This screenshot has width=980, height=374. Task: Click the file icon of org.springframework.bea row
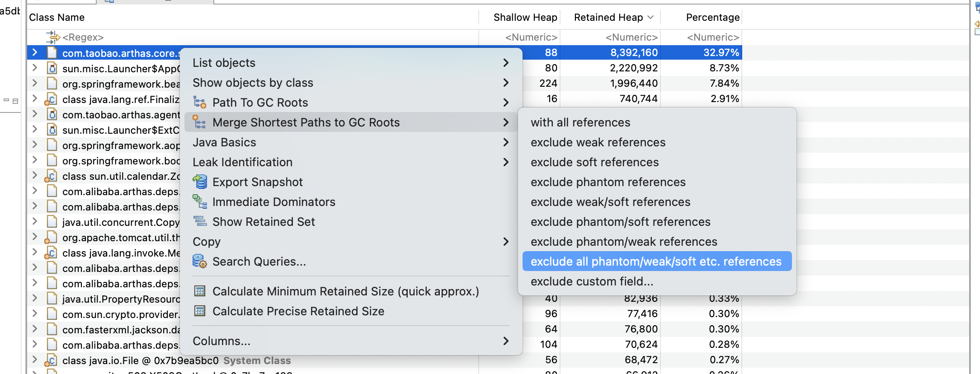pyautogui.click(x=52, y=84)
